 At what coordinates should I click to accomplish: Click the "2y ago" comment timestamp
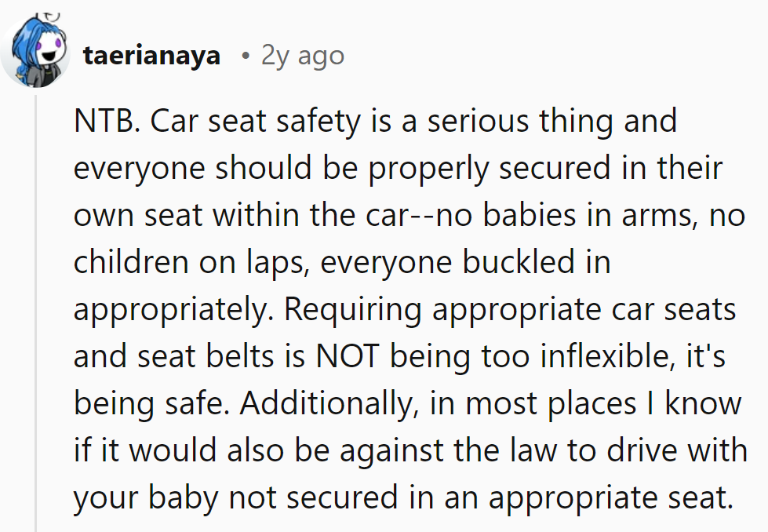coord(302,56)
